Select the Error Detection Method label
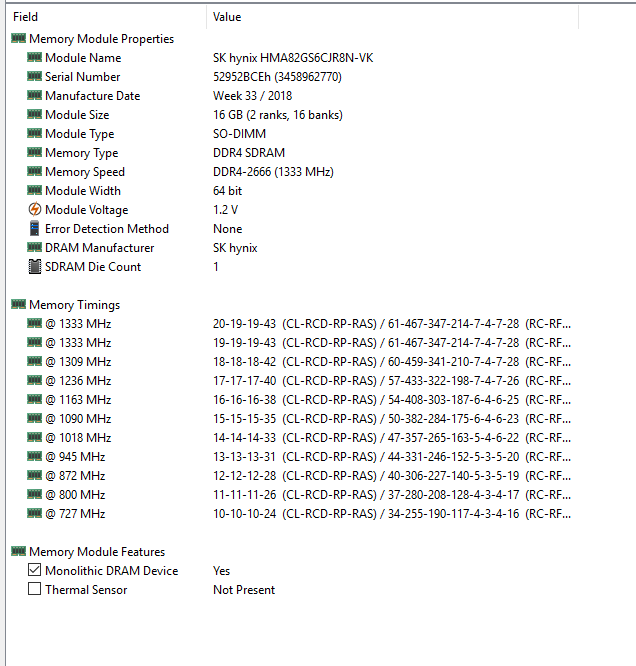The height and width of the screenshot is (666, 636). tap(107, 229)
